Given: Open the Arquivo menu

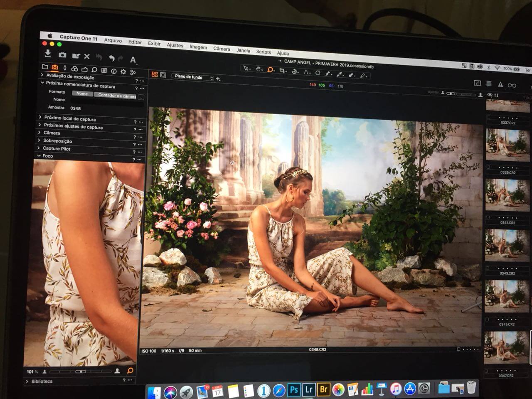Looking at the screenshot, I should 113,40.
